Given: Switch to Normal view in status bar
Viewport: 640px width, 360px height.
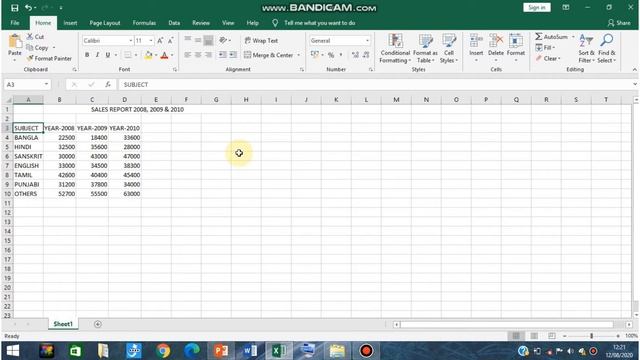Looking at the screenshot, I should click(516, 336).
